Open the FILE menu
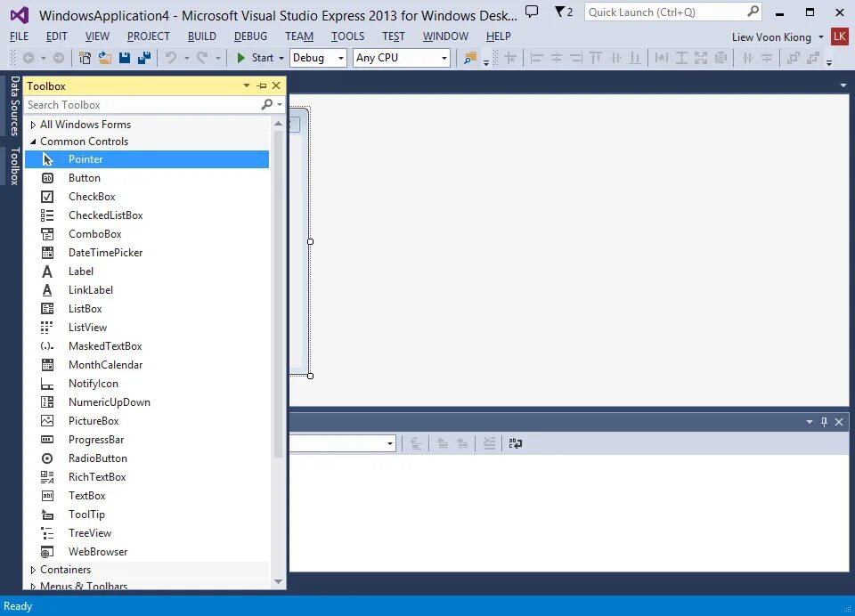This screenshot has width=855, height=616. coord(19,36)
